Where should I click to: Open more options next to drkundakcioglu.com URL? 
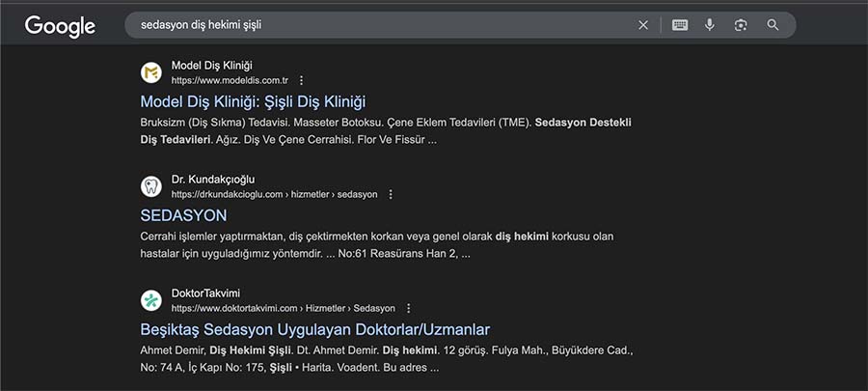tap(391, 194)
